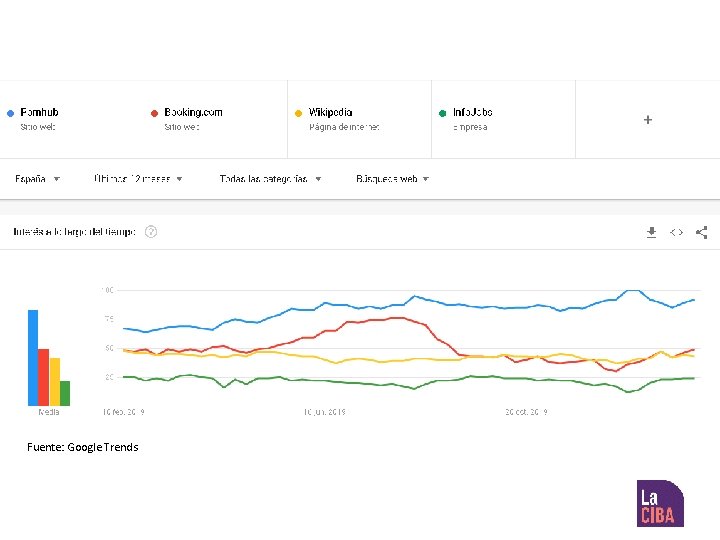
Task: Click the share icon for the chart
Action: tap(702, 232)
